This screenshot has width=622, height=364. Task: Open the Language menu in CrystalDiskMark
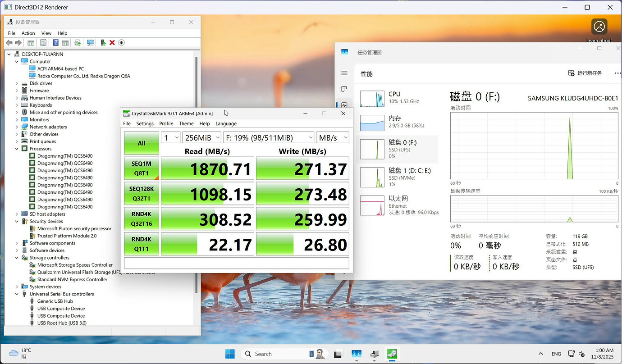226,123
